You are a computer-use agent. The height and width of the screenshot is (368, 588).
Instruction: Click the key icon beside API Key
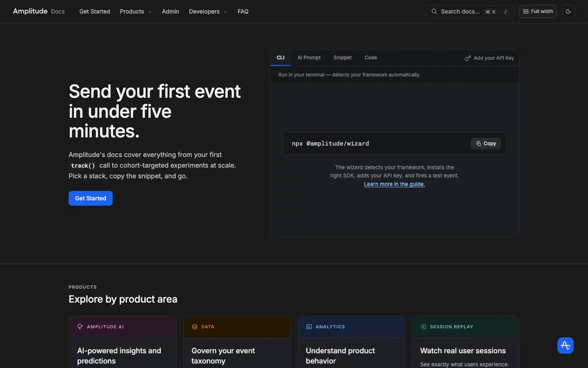[x=468, y=58]
